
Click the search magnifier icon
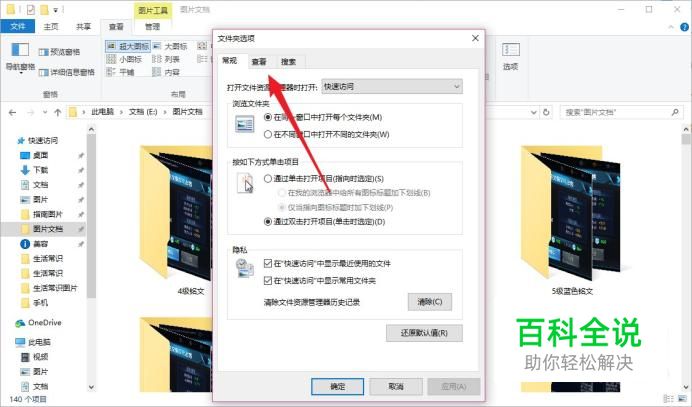point(675,112)
